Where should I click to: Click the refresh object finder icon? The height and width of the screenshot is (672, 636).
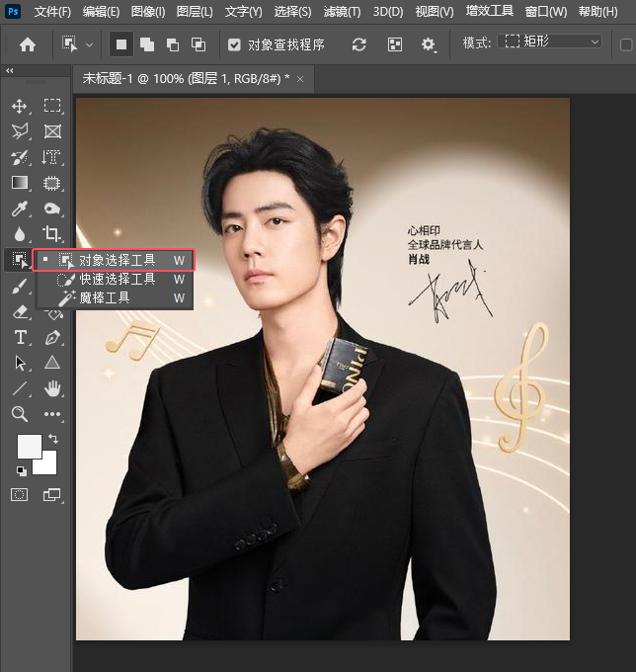(x=358, y=44)
